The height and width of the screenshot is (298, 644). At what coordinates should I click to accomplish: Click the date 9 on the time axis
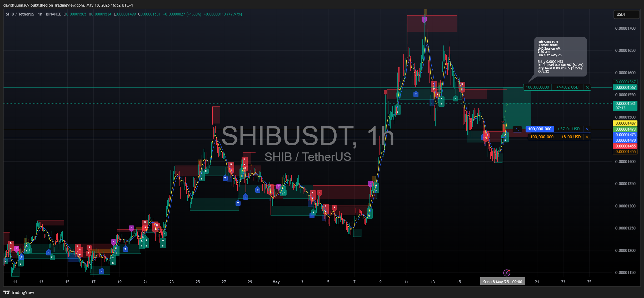tap(380, 282)
